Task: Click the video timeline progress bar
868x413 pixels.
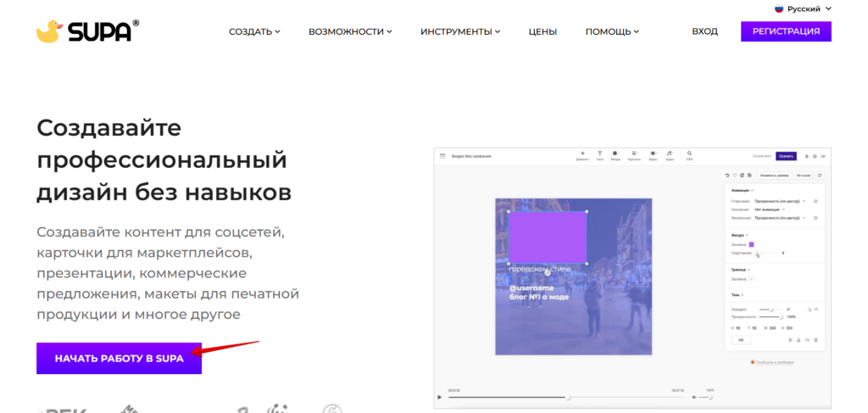Action: [x=565, y=398]
